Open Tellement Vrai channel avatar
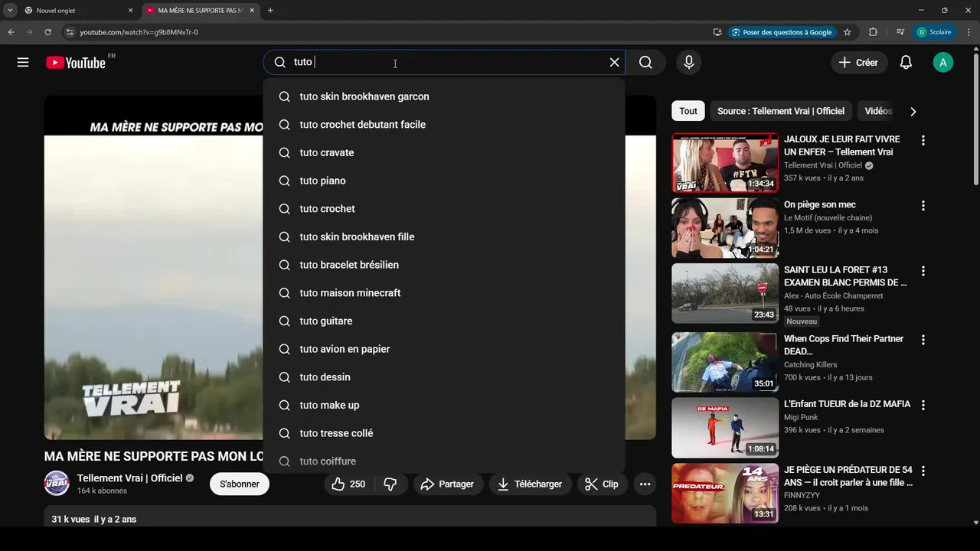The width and height of the screenshot is (980, 551). click(57, 484)
